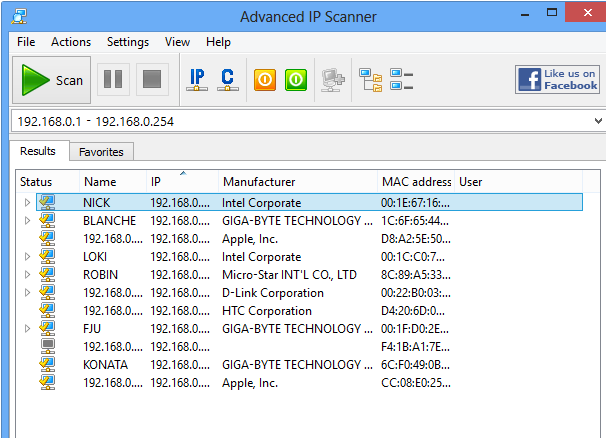
Task: Open the Like us on Facebook link
Action: tap(557, 80)
